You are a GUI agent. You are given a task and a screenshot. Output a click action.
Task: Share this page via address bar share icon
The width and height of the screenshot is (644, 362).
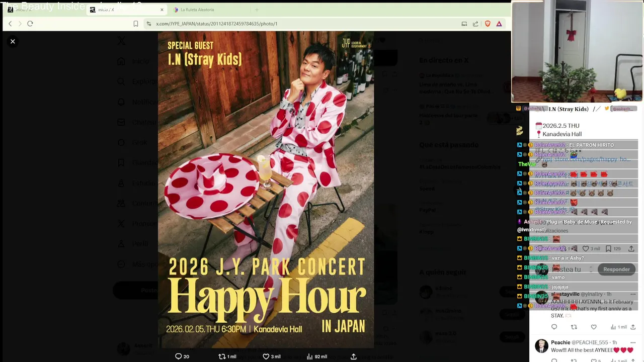[475, 24]
